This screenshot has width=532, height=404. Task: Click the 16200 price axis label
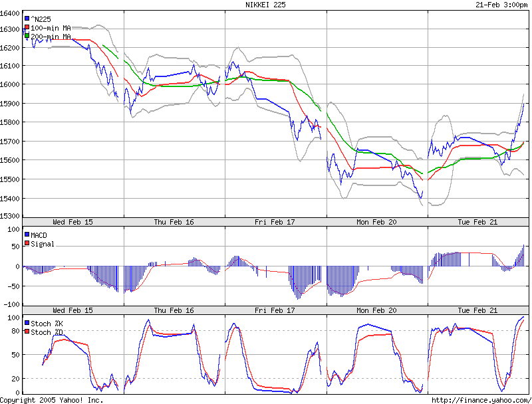(10, 48)
